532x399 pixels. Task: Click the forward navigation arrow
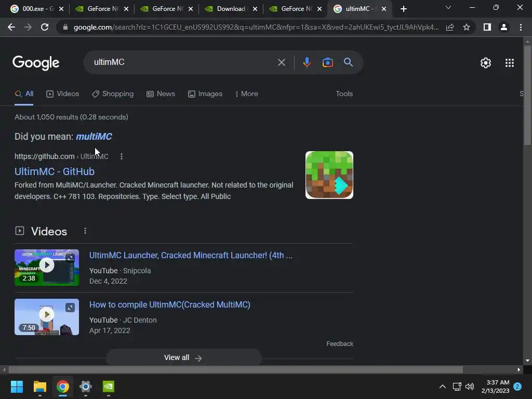pos(28,27)
